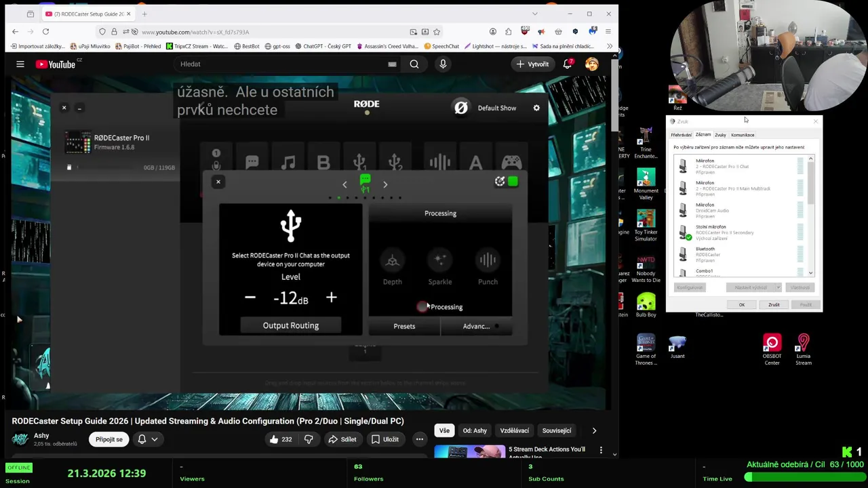Click the Připojit se join button
This screenshot has width=868, height=488.
(109, 439)
